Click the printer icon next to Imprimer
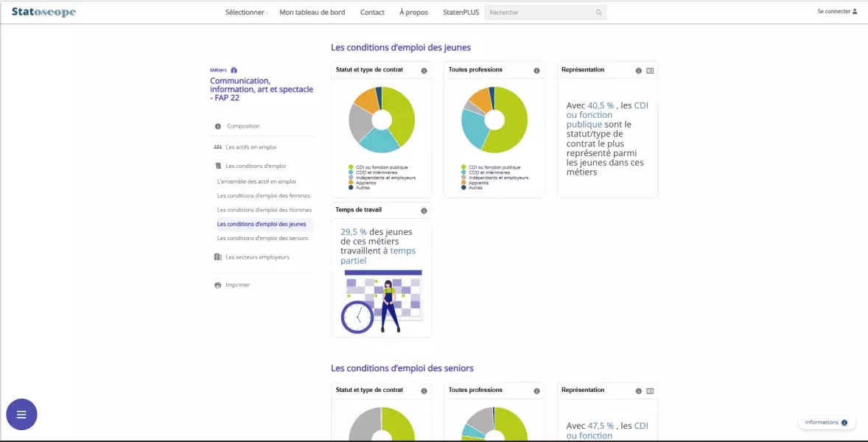This screenshot has height=442, width=868. [x=217, y=285]
